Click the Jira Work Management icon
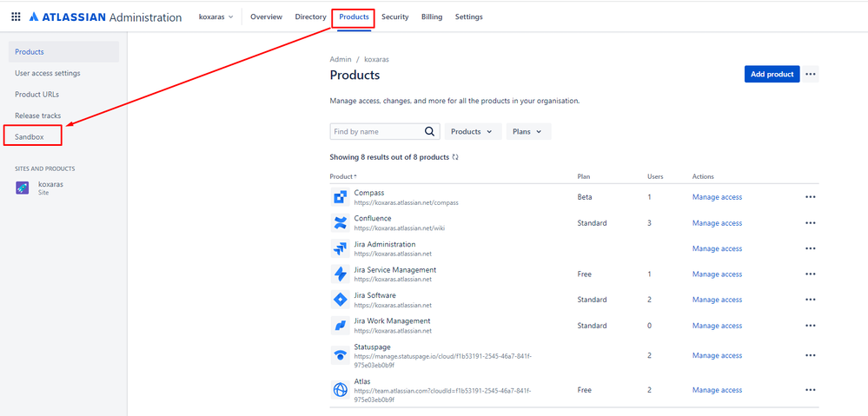868x416 pixels. tap(340, 326)
